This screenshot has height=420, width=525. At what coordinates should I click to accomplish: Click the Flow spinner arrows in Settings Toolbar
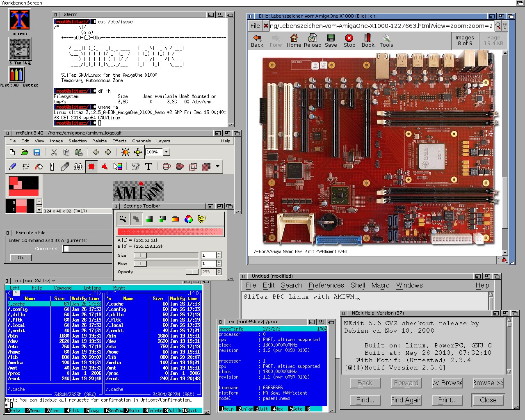click(x=219, y=263)
